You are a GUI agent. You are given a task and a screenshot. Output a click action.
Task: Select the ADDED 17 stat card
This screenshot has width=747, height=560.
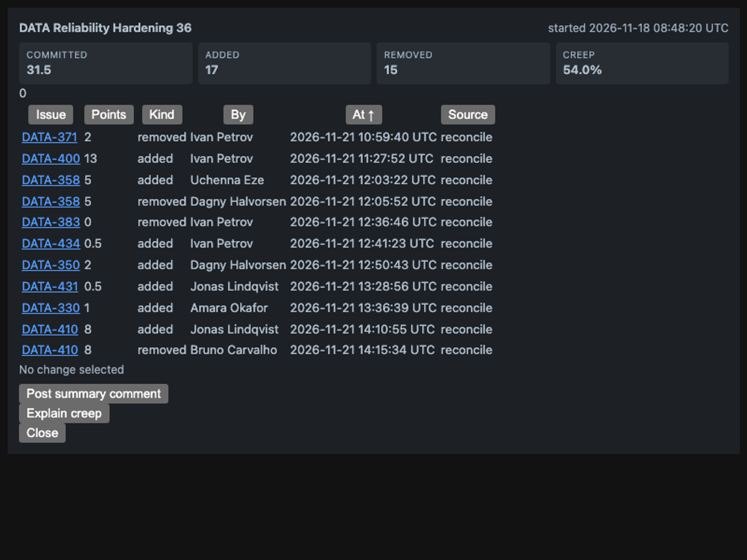point(284,63)
